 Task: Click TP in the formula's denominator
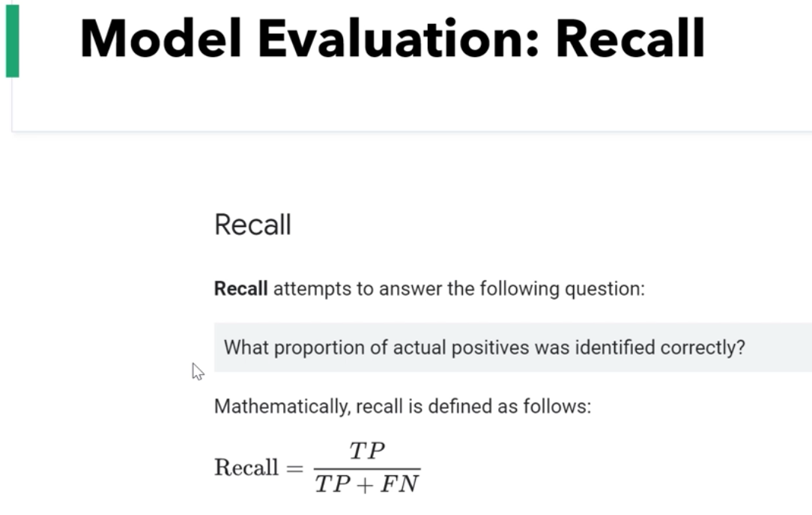[x=332, y=484]
